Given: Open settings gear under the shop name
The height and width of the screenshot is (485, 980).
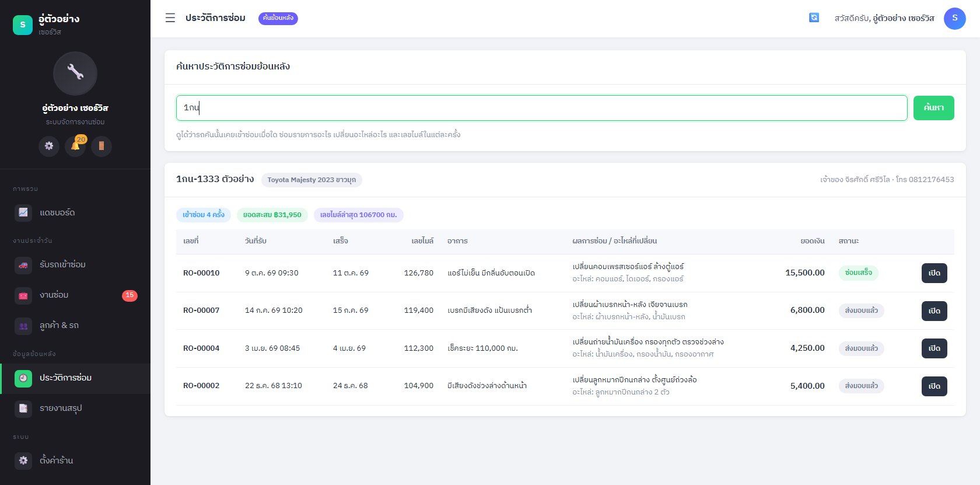Looking at the screenshot, I should pos(49,146).
